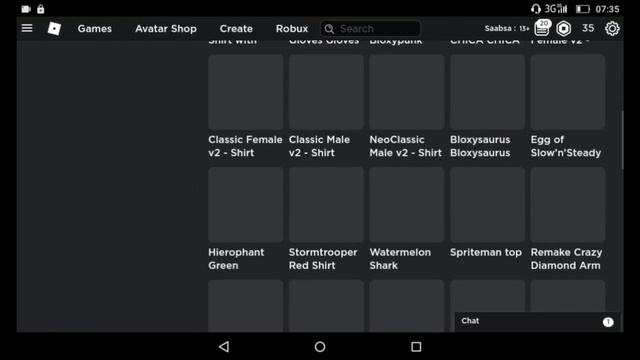Viewport: 640px width, 360px height.
Task: Select Hierophant Green thumbnail
Action: [245, 204]
